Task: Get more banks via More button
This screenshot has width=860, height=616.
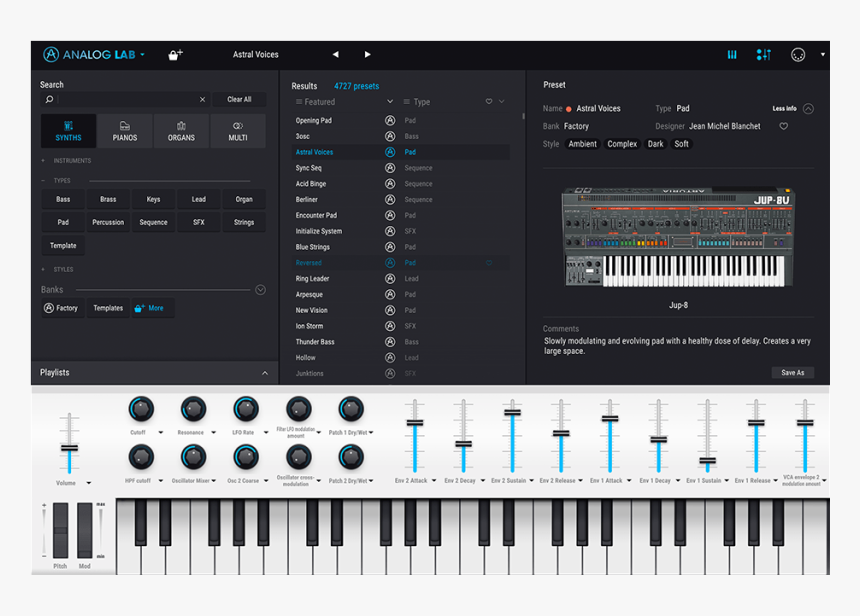Action: pos(152,308)
